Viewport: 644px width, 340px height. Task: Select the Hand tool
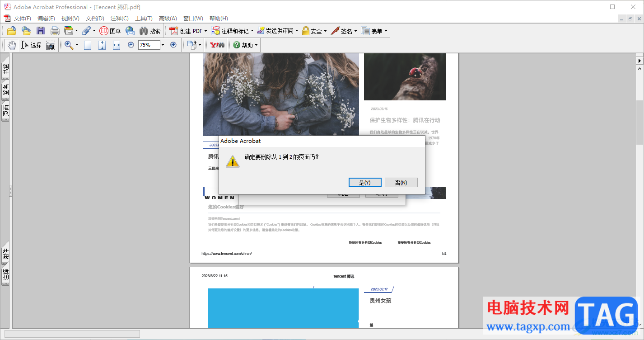tap(12, 45)
